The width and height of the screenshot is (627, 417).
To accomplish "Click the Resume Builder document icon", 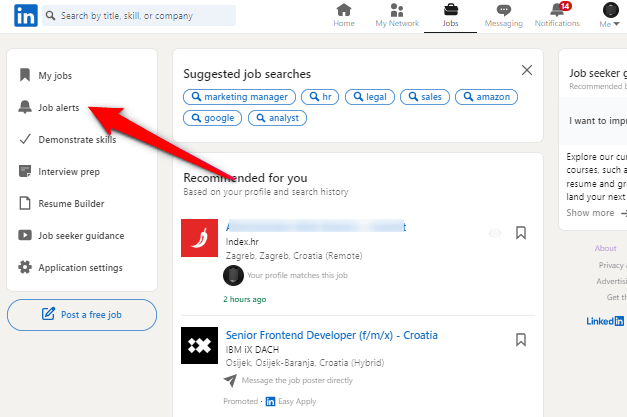I will coord(25,203).
